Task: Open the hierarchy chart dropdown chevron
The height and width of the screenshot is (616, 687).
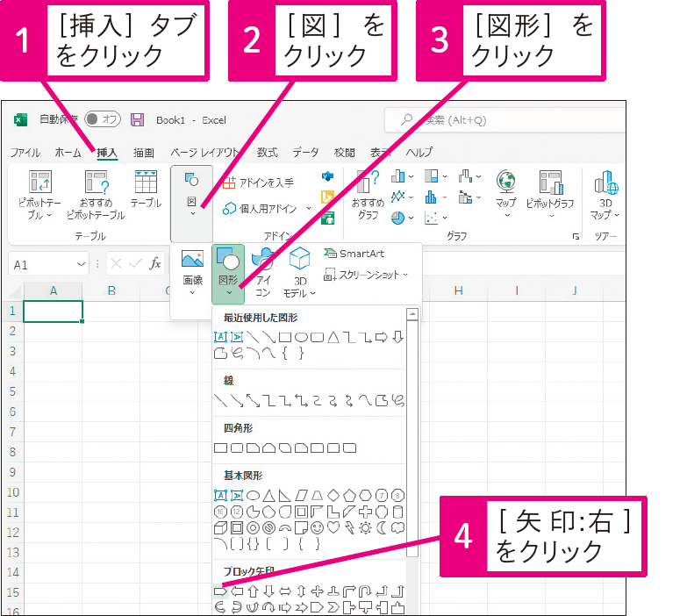Action: pos(445,176)
